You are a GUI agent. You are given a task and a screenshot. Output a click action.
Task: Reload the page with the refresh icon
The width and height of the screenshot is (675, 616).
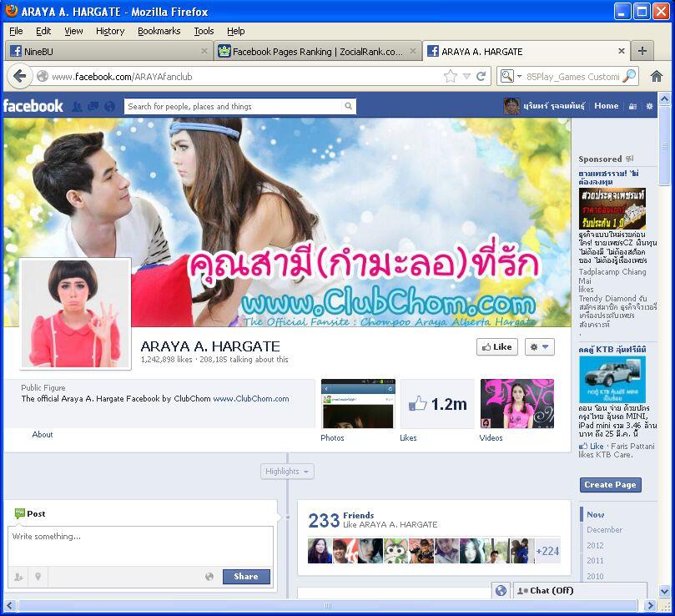click(481, 76)
